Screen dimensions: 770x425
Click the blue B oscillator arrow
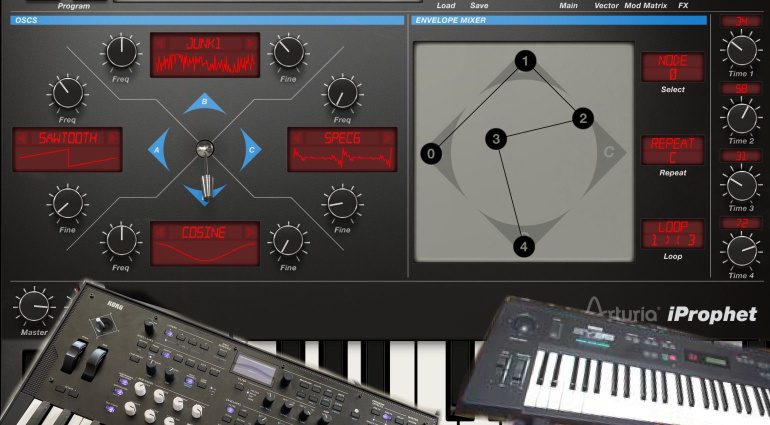[x=205, y=103]
